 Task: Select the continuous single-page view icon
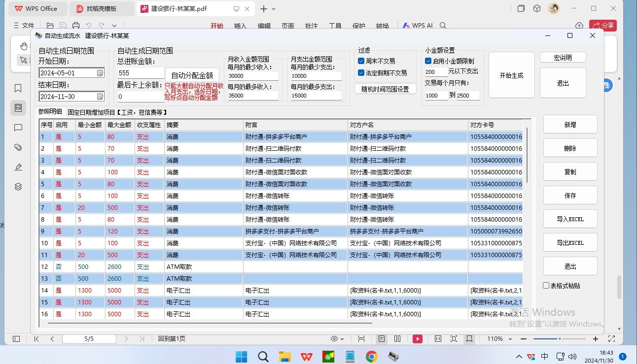pos(382,339)
